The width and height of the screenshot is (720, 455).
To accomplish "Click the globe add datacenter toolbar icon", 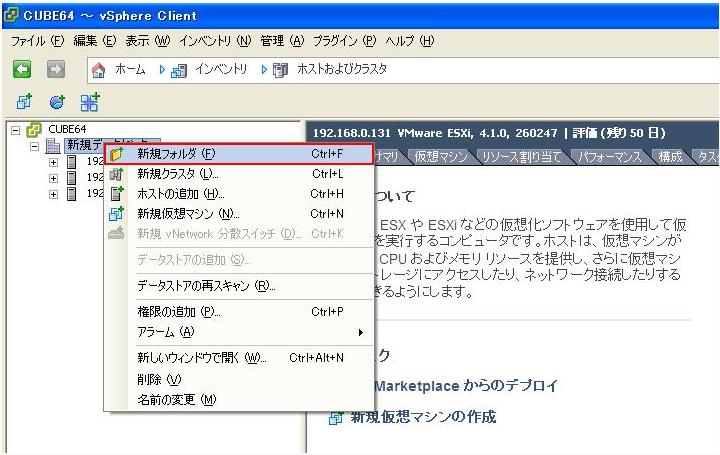I will [57, 102].
